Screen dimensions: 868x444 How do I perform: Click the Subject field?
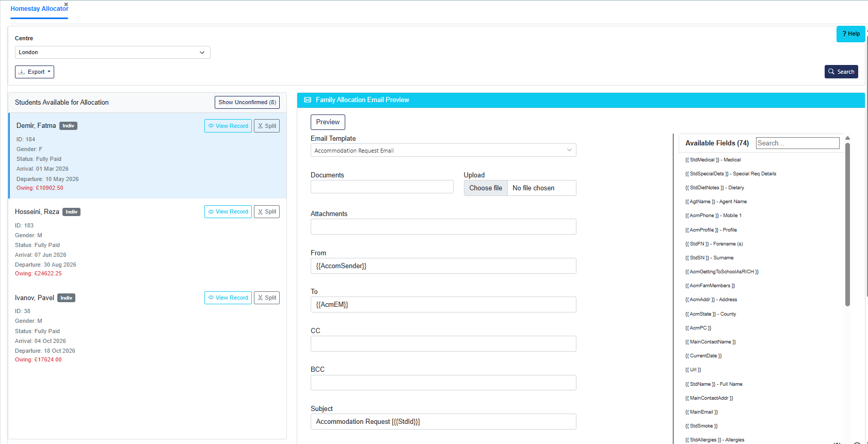click(x=443, y=422)
